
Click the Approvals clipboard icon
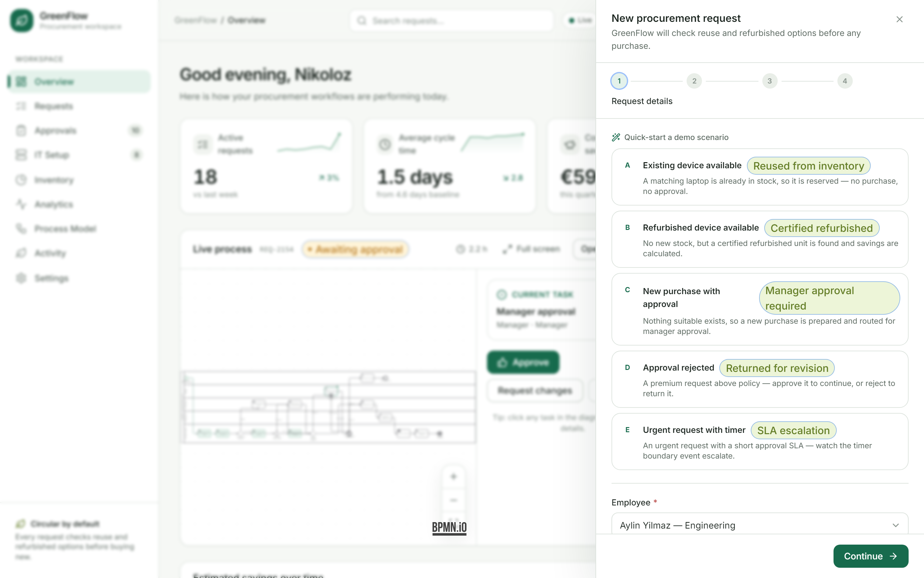(21, 130)
